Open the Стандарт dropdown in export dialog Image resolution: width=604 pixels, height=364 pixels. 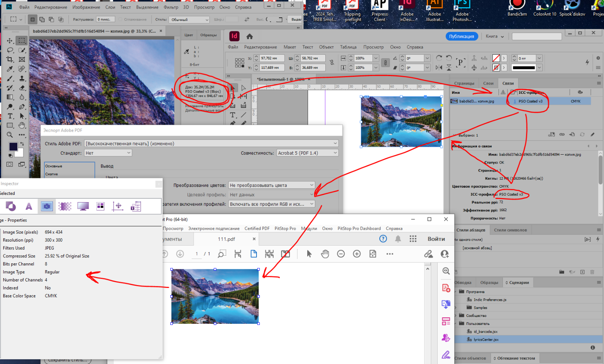tap(108, 153)
